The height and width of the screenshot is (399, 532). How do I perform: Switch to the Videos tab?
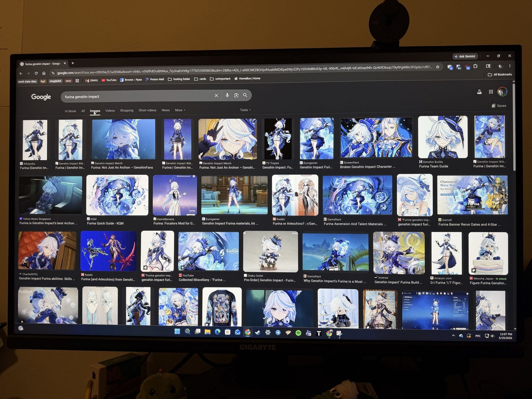[x=110, y=111]
